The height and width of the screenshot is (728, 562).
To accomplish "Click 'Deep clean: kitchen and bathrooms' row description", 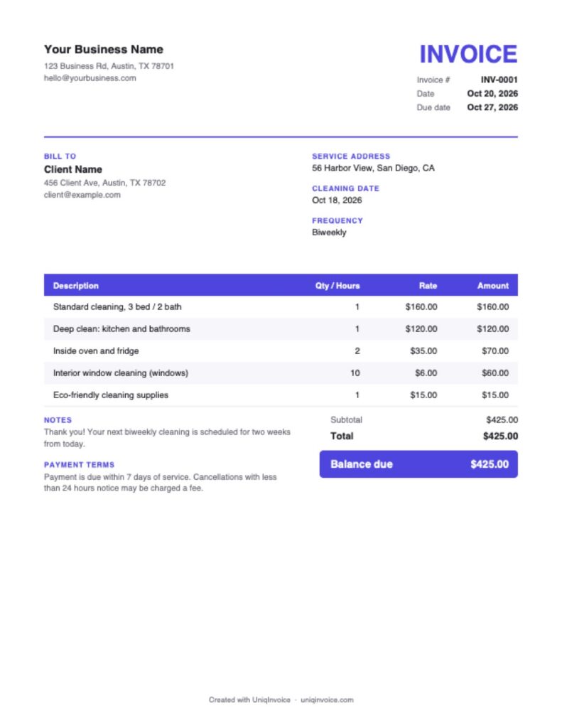I will [x=121, y=328].
